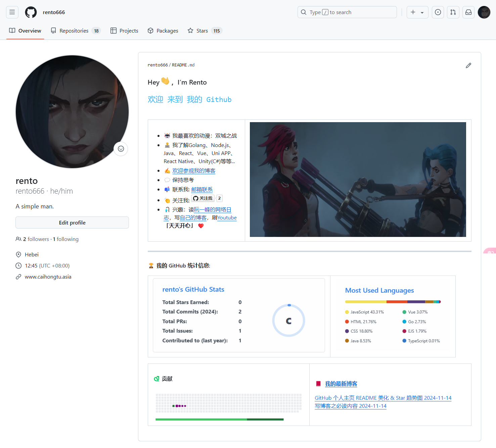496x448 pixels.
Task: Open the Projects tab
Action: pyautogui.click(x=124, y=31)
